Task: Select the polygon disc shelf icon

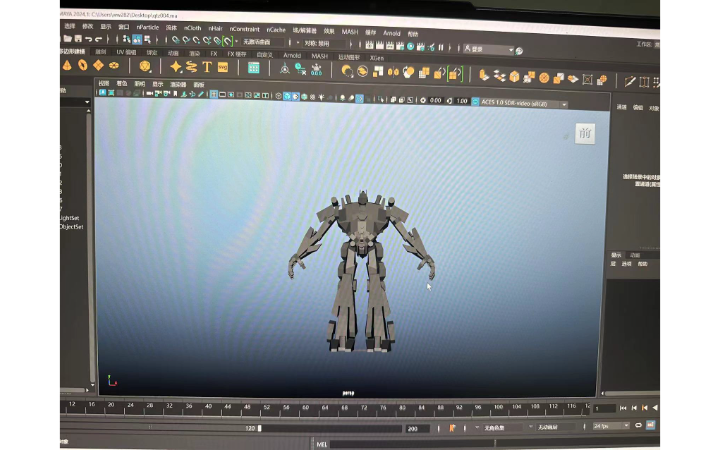Action: (x=114, y=66)
